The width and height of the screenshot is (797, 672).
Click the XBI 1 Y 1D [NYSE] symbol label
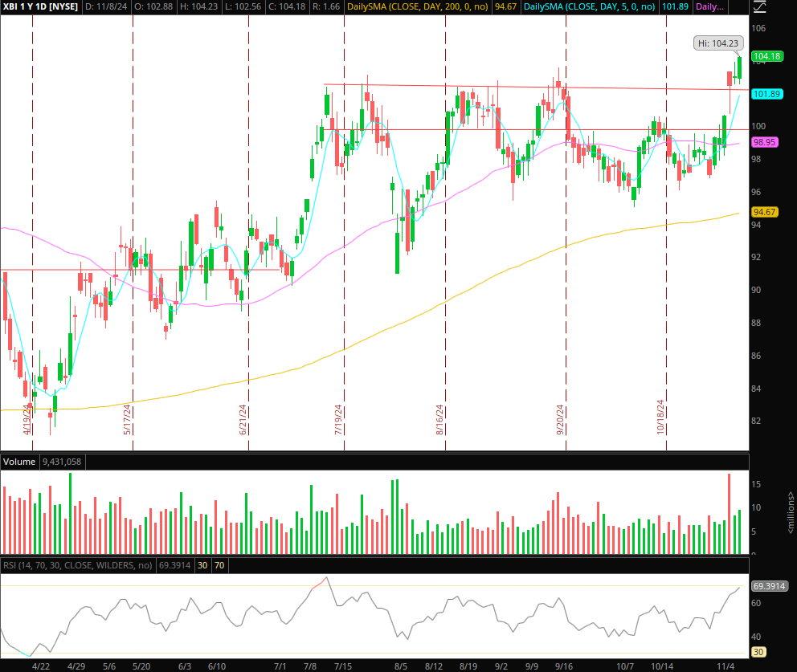(x=41, y=6)
